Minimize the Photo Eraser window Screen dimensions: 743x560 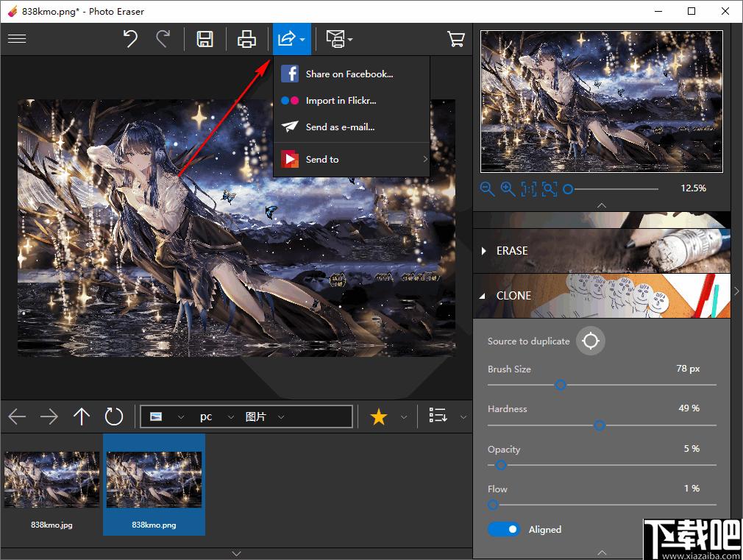click(658, 11)
